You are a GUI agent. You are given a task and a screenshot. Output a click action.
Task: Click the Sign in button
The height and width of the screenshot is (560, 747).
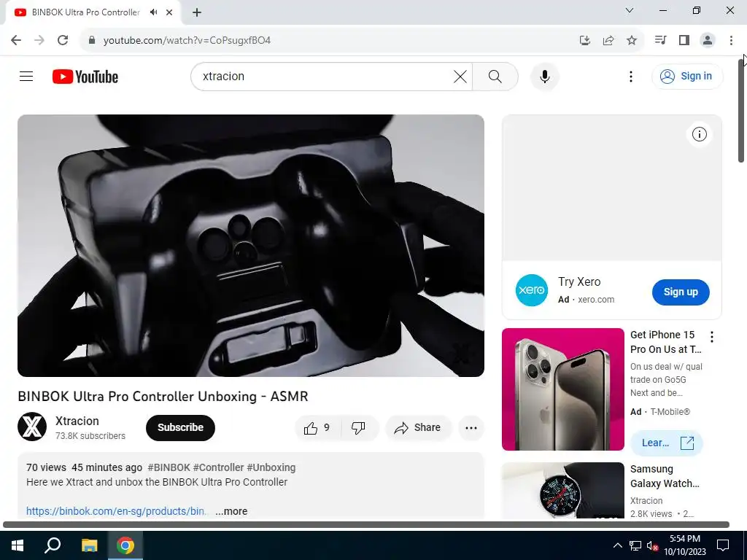pyautogui.click(x=687, y=76)
